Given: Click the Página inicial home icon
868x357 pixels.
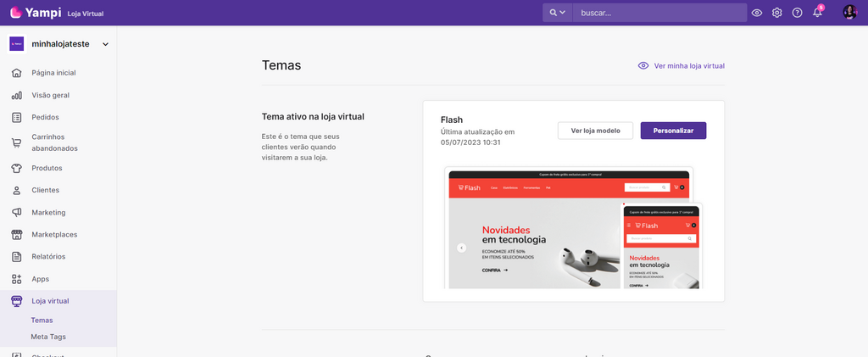Looking at the screenshot, I should click(17, 73).
